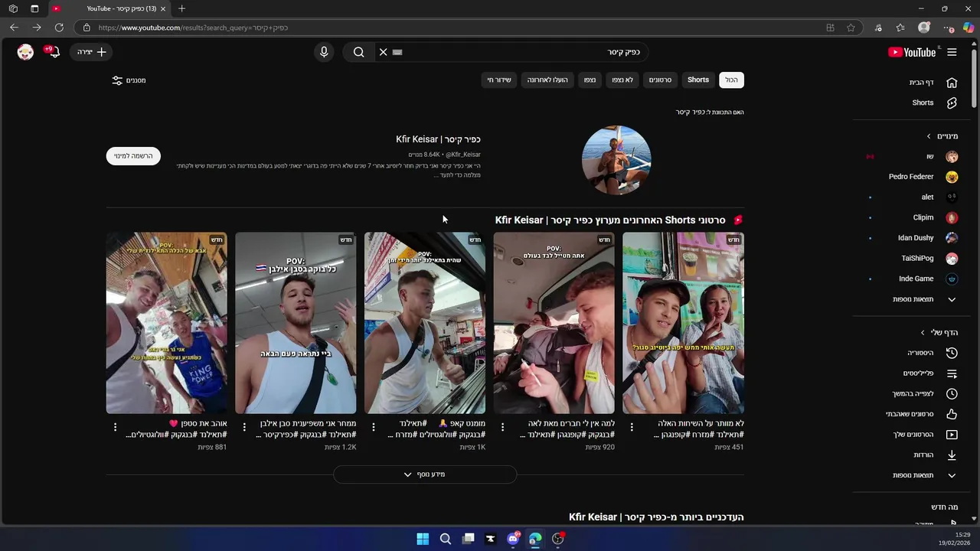Select the Videos (סרטונים) filter chip
The width and height of the screenshot is (980, 551).
point(660,80)
